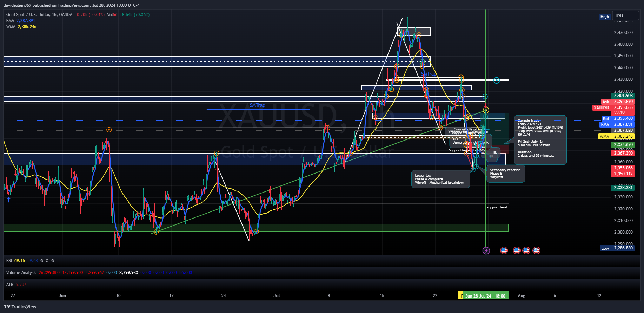Click the 'support level' text label
The width and height of the screenshot is (644, 313).
pyautogui.click(x=497, y=207)
